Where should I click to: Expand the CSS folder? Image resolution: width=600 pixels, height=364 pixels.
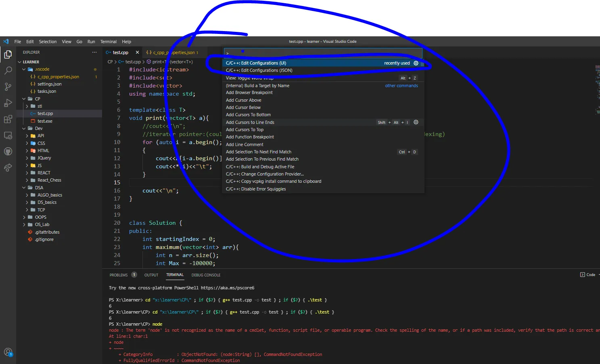click(59, 143)
